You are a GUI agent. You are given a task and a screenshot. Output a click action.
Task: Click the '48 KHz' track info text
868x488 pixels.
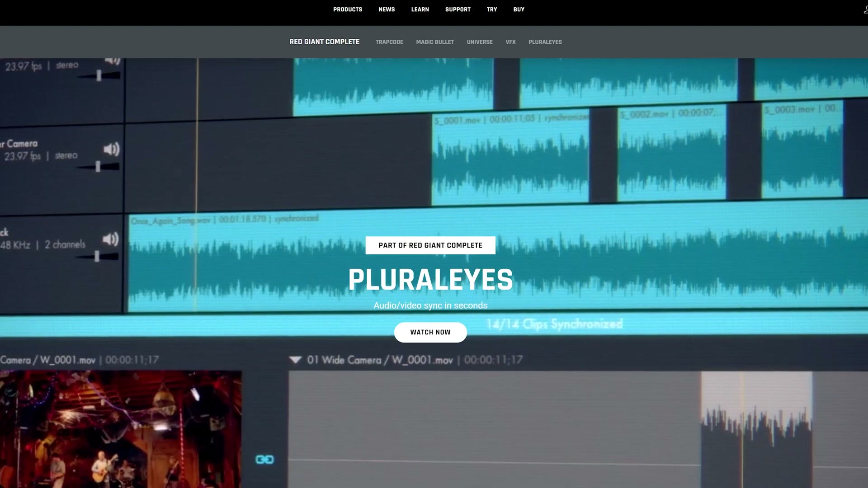click(x=15, y=245)
